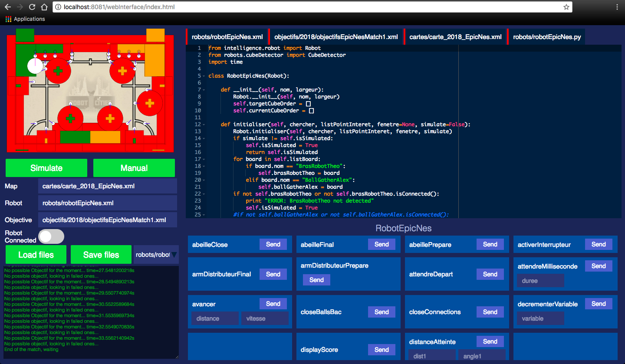Select orange plus circle at map right side
The width and height of the screenshot is (625, 364).
[150, 103]
